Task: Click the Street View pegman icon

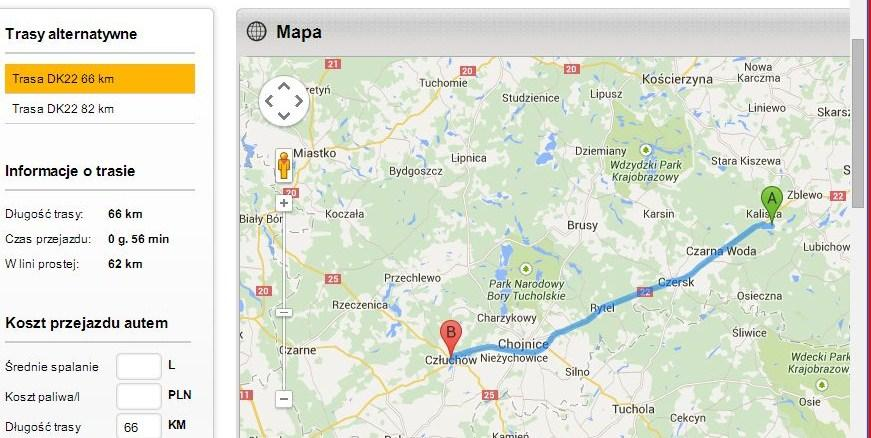Action: pyautogui.click(x=284, y=165)
